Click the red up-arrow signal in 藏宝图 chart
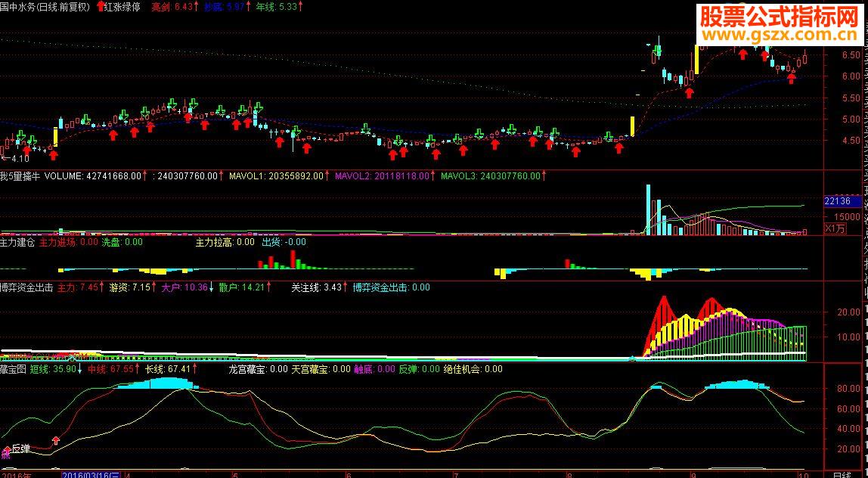868x478 pixels. (55, 441)
